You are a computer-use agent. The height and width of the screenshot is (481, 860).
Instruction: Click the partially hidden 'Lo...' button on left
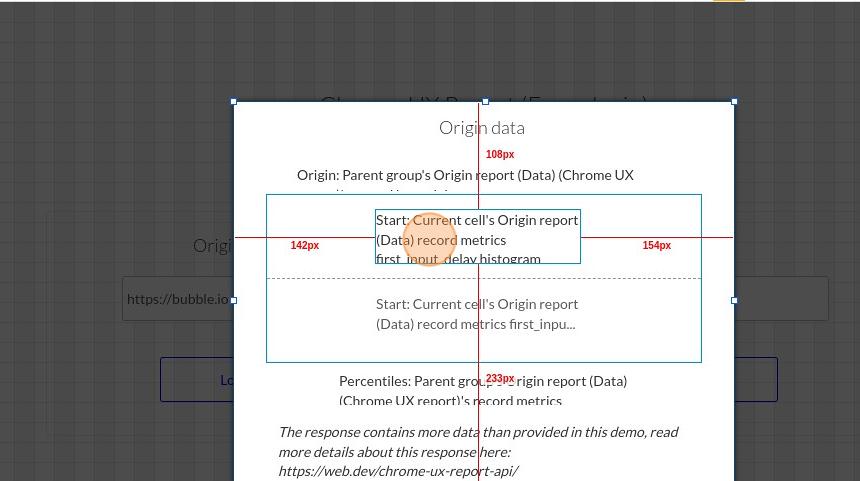tap(196, 380)
